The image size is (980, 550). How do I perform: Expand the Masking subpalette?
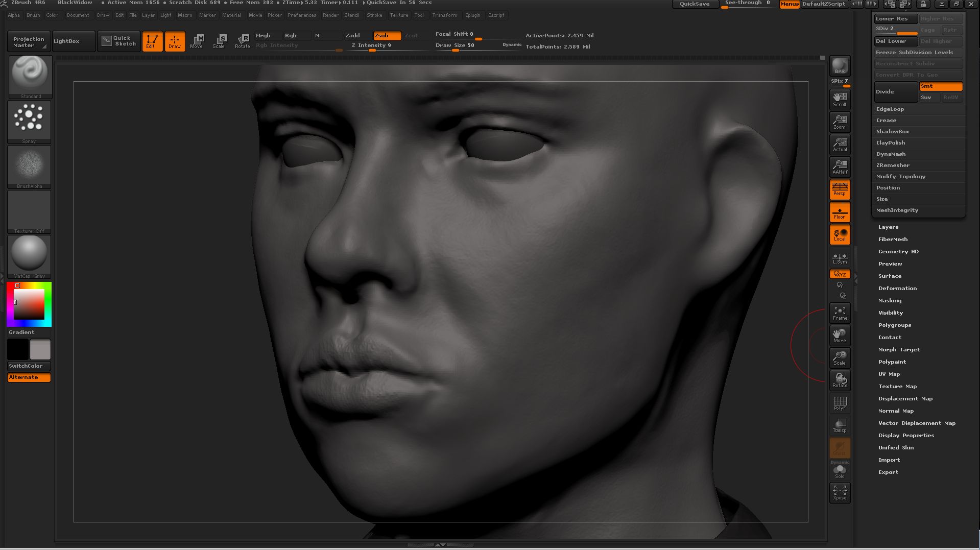[890, 301]
